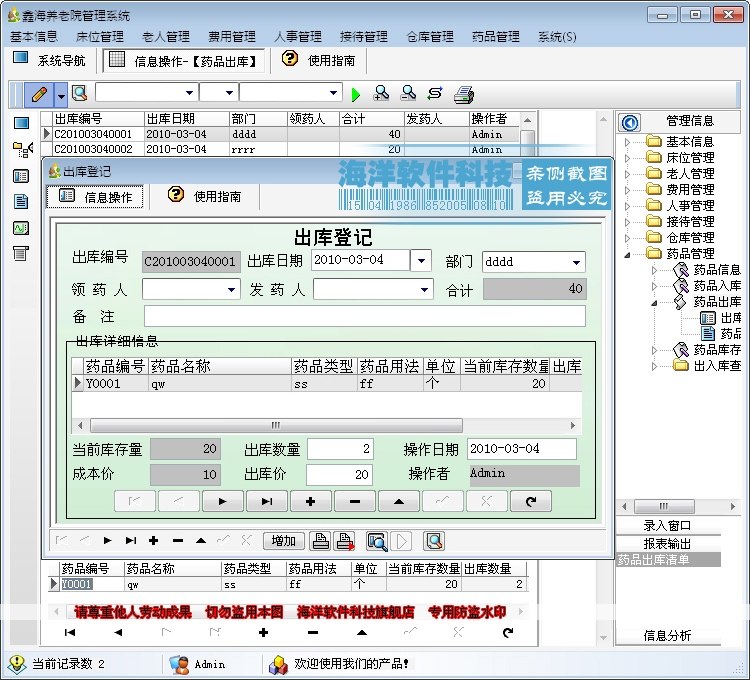Click the refresh arrow in detail navigator
This screenshot has height=680, width=750.
(530, 501)
